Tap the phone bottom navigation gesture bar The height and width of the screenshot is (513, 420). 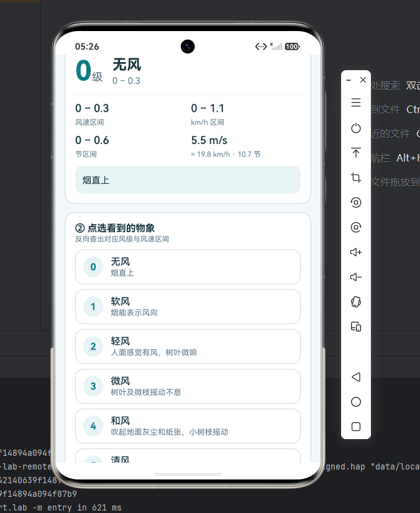(x=188, y=474)
